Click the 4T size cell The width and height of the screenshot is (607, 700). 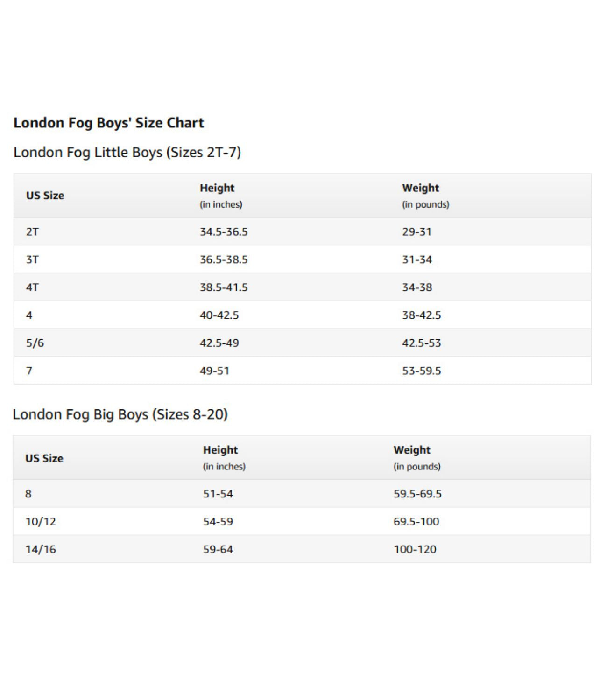32,287
